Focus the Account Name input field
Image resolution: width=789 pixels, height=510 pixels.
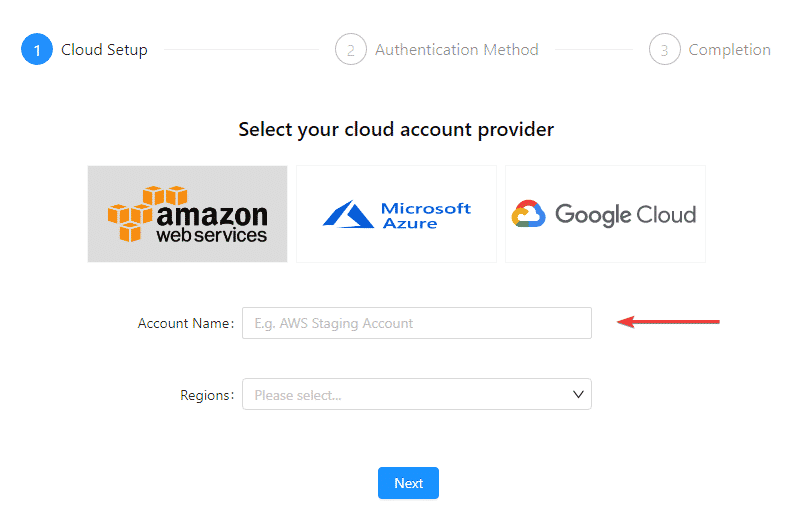[x=417, y=323]
